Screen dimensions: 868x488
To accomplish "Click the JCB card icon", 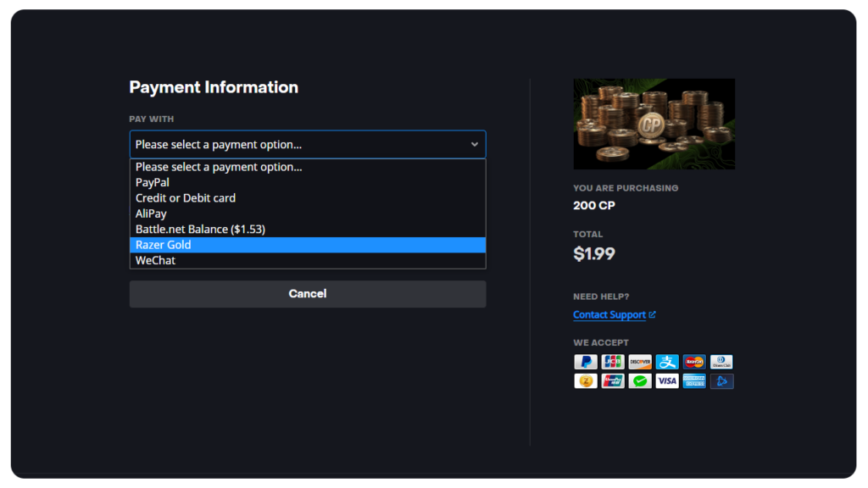I will (612, 362).
